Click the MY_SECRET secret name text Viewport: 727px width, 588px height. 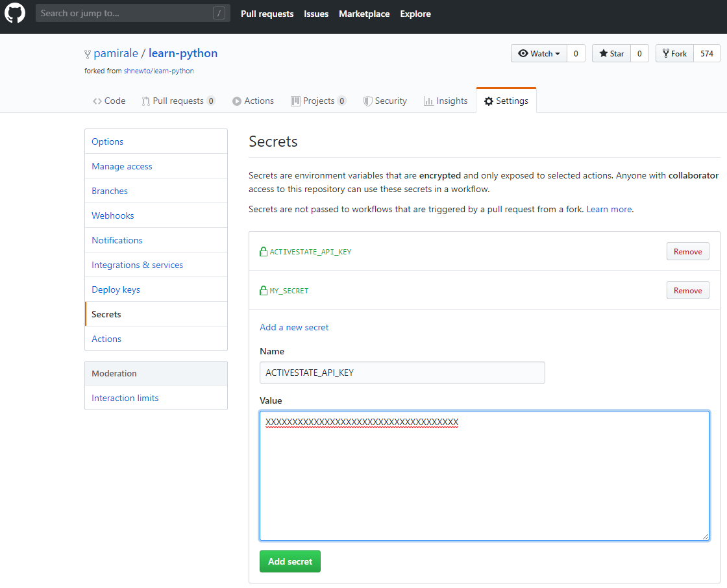289,291
